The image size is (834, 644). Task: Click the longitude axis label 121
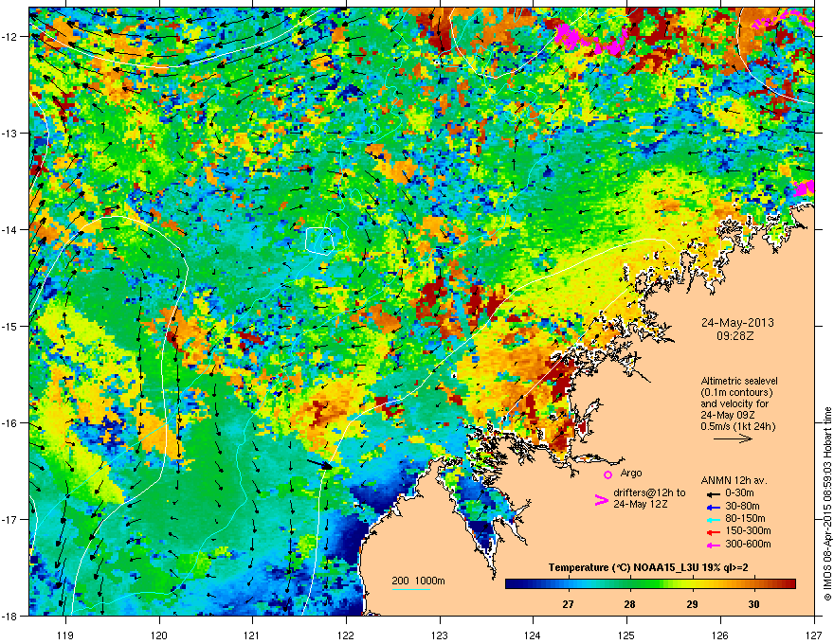(x=252, y=635)
